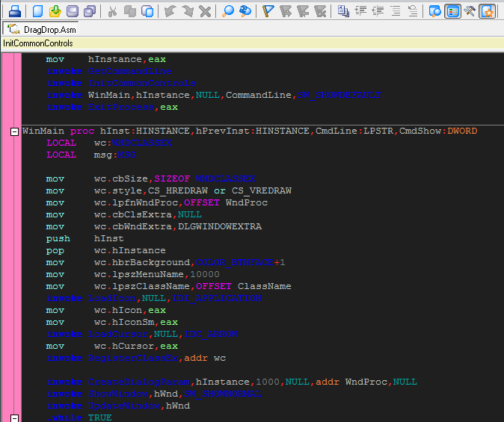
Task: Click the value '10000' in lpszMenuName line
Action: 205,275
